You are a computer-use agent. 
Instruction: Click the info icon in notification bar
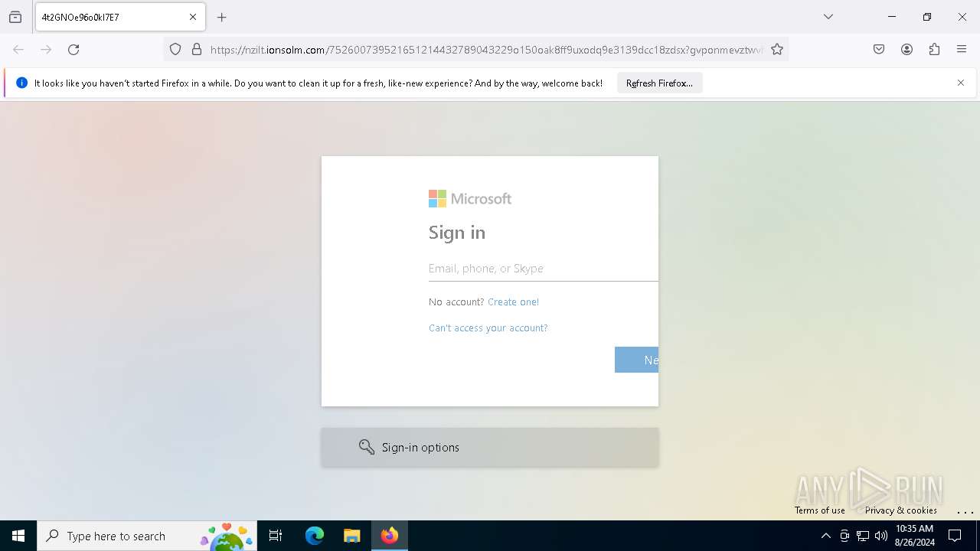click(x=21, y=83)
